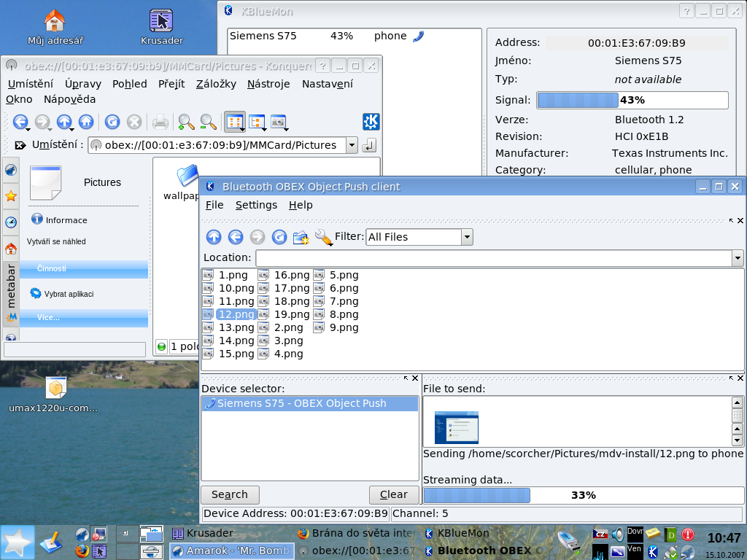Click Back arrow in OBEX Push client toolbar
Screen dimensions: 747x560
[x=236, y=237]
